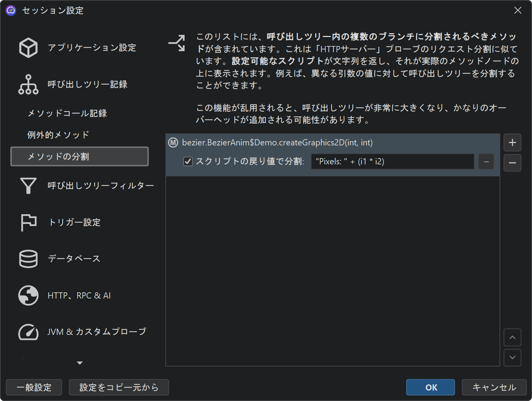Click the HTTP, RPC & AI globe icon
This screenshot has height=401, width=532.
(28, 295)
